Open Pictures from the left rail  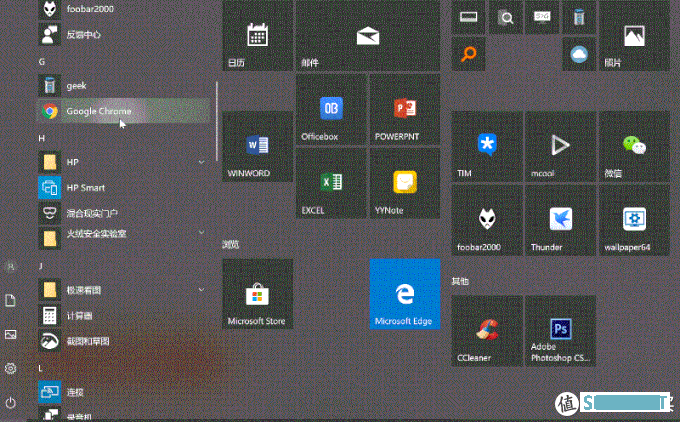point(10,334)
